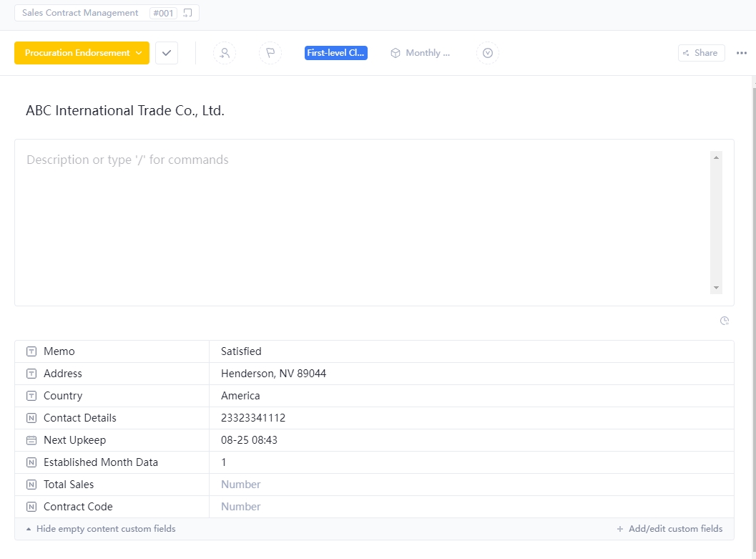Click the number field icon beside Contact Details
The width and height of the screenshot is (756, 559).
pos(31,417)
